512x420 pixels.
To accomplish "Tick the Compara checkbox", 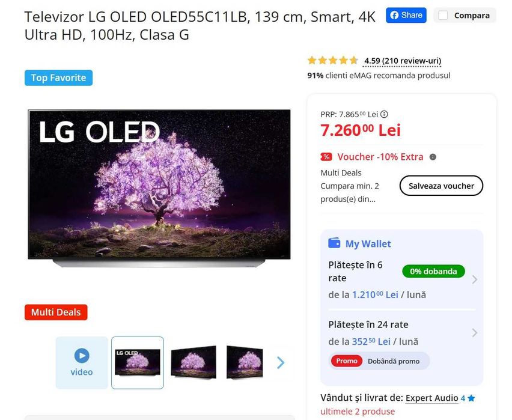I will coord(443,16).
